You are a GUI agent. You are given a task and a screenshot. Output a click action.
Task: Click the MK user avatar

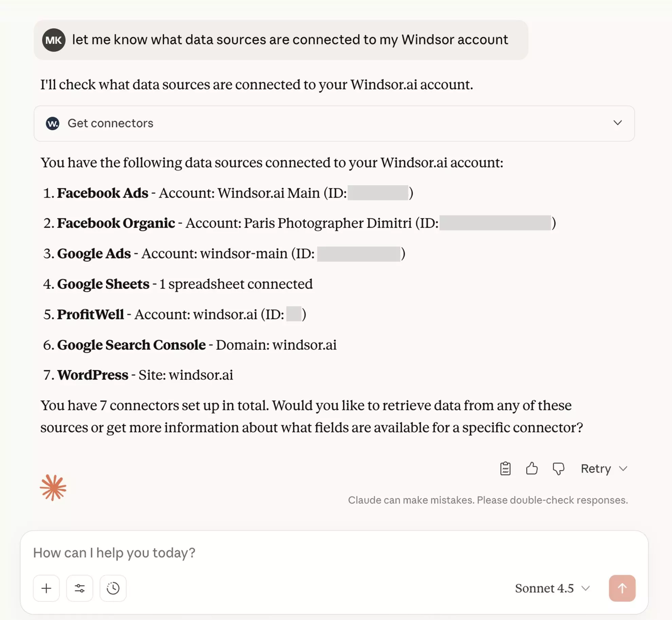54,40
